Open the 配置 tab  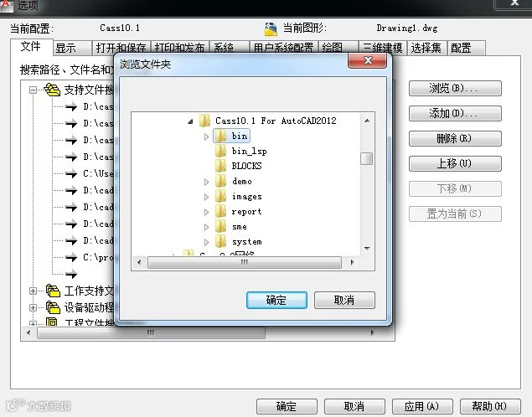coord(467,48)
